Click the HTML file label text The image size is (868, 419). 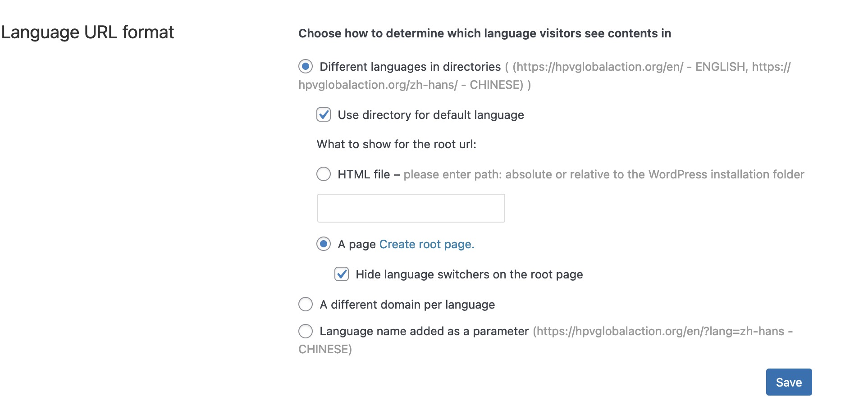click(x=364, y=174)
